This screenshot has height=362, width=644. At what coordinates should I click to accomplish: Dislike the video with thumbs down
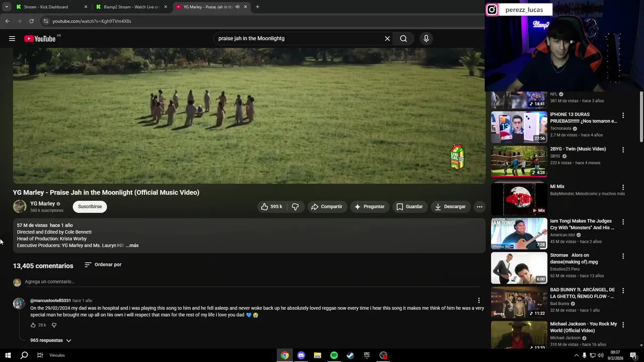pos(295,207)
